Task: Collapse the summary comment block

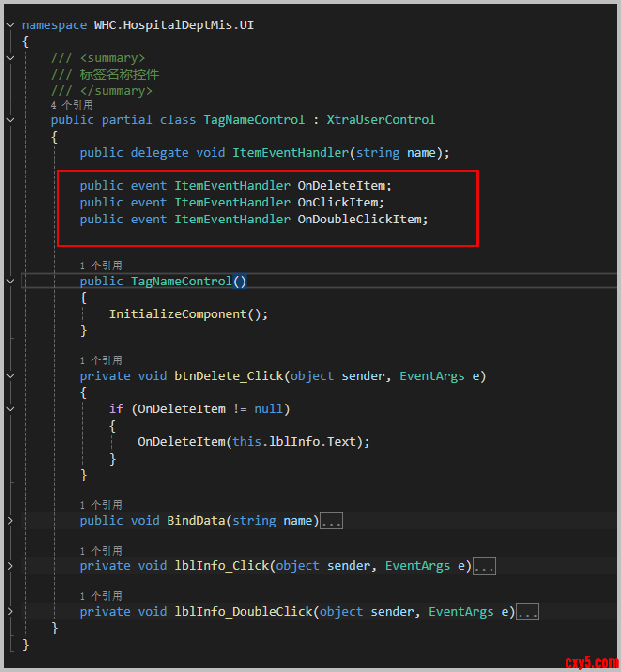Action: (x=10, y=58)
